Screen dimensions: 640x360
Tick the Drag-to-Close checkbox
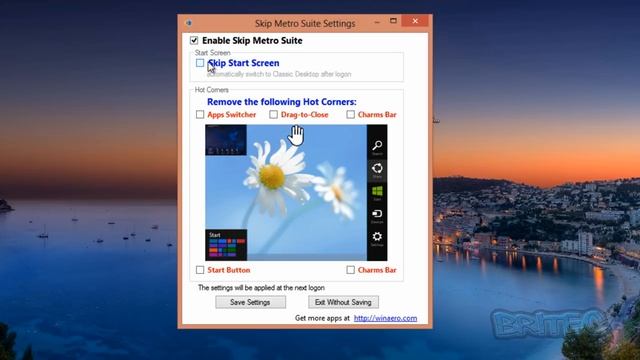click(x=273, y=115)
